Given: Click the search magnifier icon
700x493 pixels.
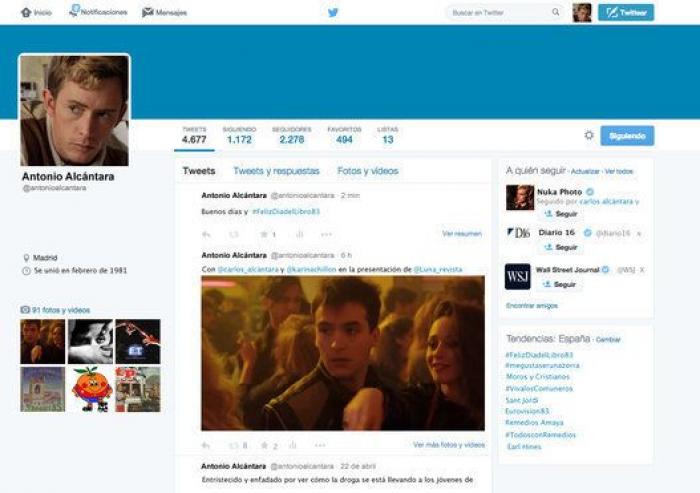Looking at the screenshot, I should pos(556,12).
